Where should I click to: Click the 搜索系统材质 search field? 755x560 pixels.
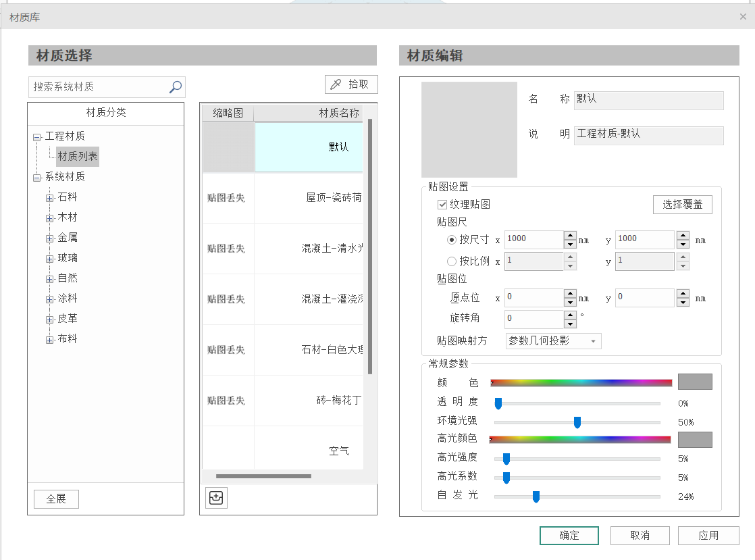point(98,87)
